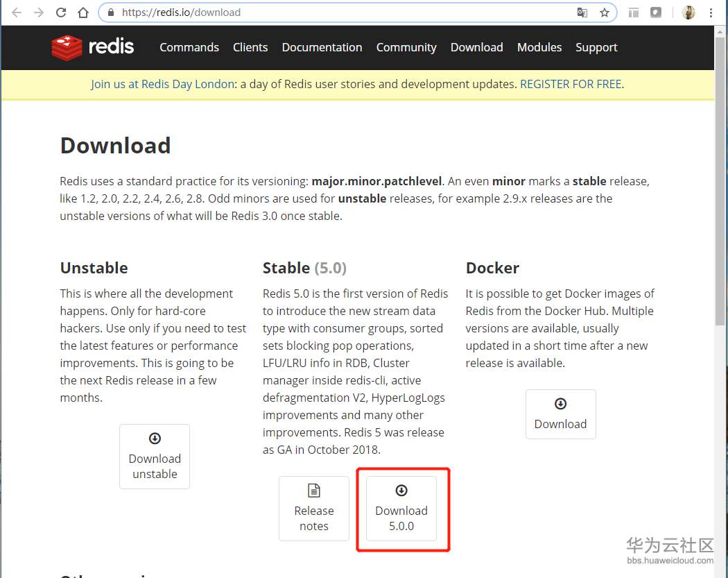Bookmark this page with the star icon
Viewport: 728px width, 578px height.
pos(604,12)
